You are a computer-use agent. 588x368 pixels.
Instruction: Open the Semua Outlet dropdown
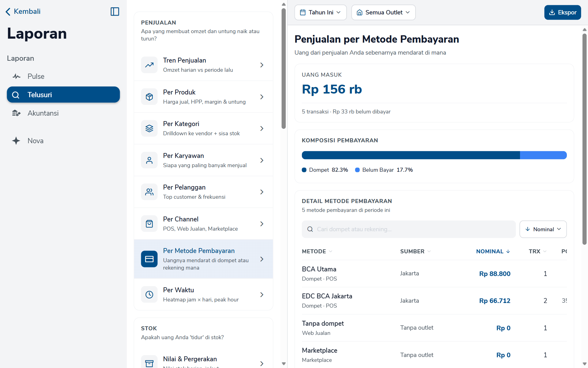pos(383,13)
